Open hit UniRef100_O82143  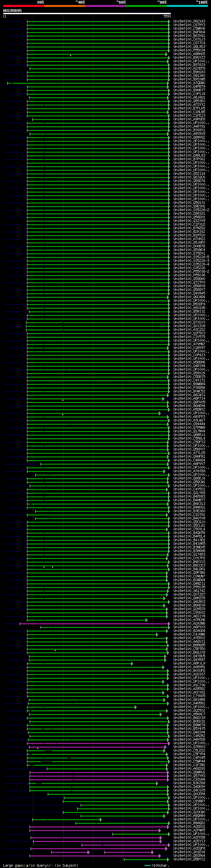click(190, 21)
